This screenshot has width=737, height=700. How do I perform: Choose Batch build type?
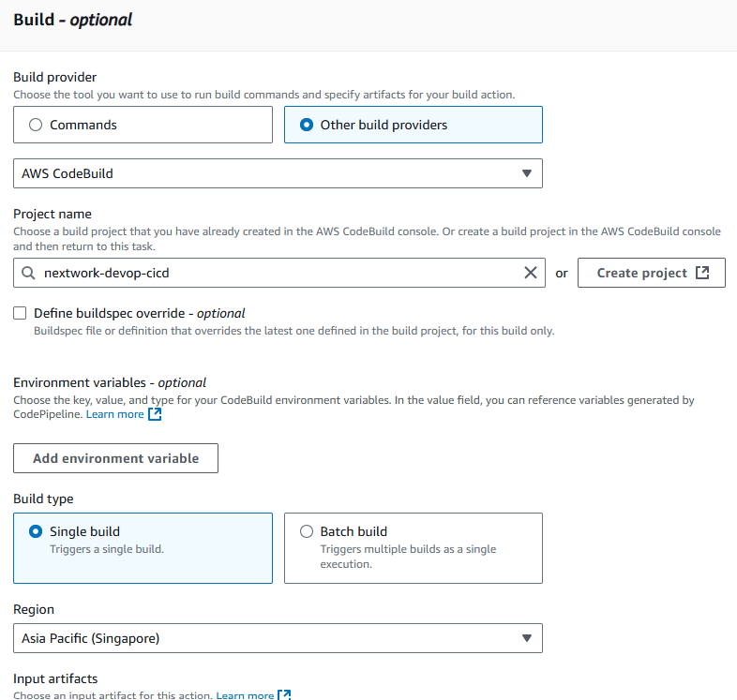414,548
